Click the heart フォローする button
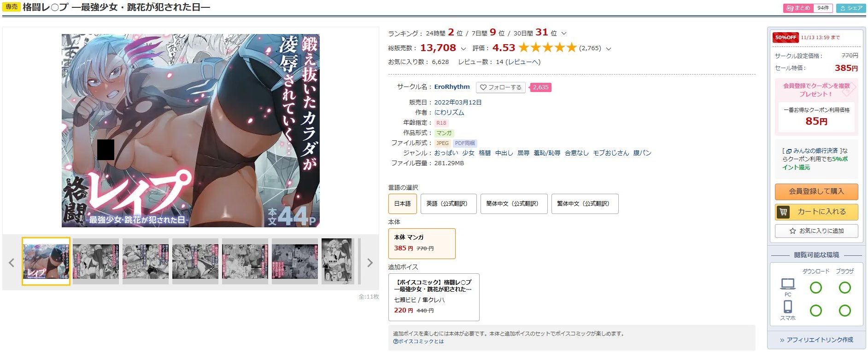 [x=501, y=87]
